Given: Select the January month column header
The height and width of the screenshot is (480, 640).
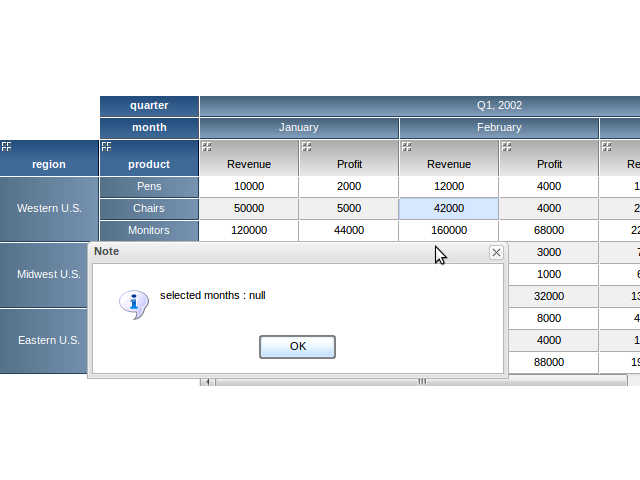Looking at the screenshot, I should click(x=299, y=128).
